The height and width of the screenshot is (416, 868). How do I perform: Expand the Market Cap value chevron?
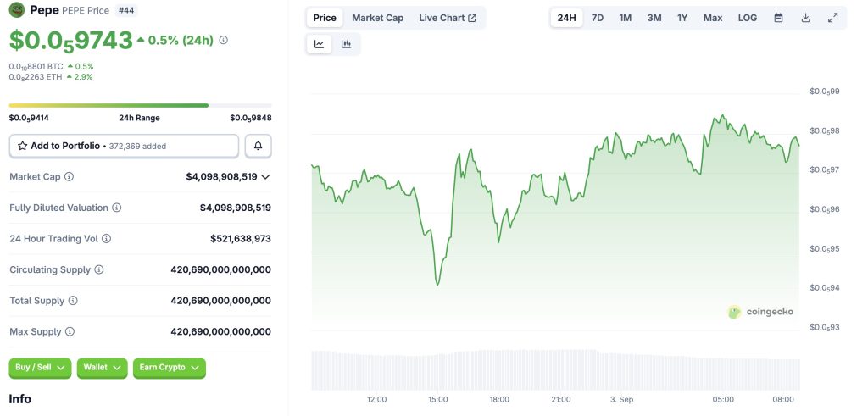[266, 177]
